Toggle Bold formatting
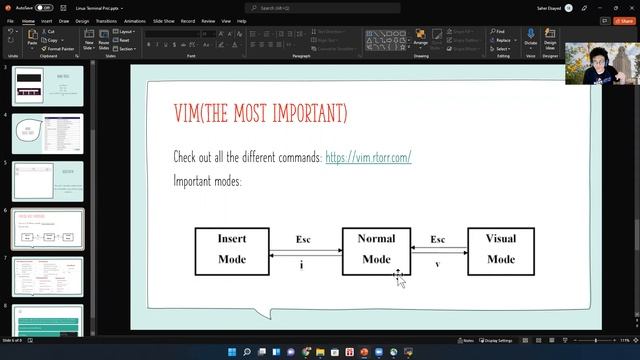Screen dimensions: 640x360 pos(149,44)
